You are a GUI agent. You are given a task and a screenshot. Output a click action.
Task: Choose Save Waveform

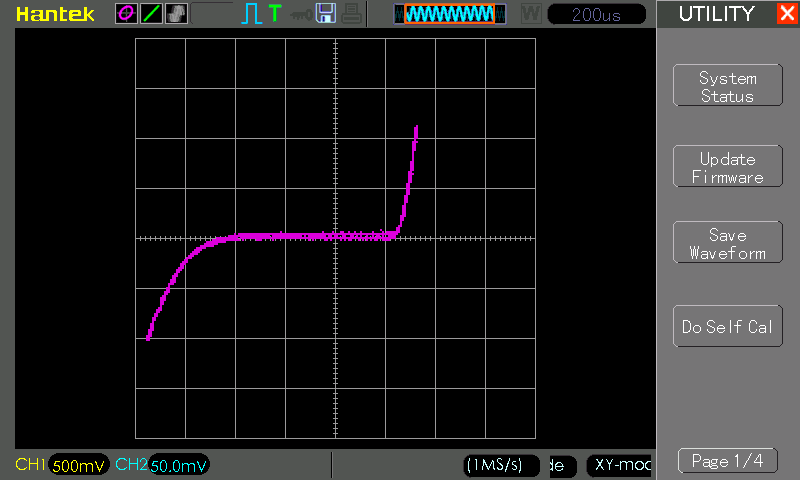point(728,242)
